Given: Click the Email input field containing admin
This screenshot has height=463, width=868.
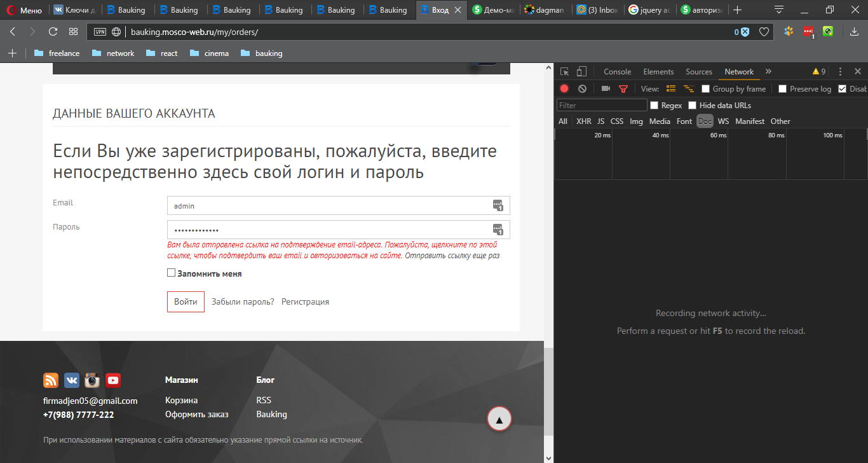Looking at the screenshot, I should coord(338,206).
